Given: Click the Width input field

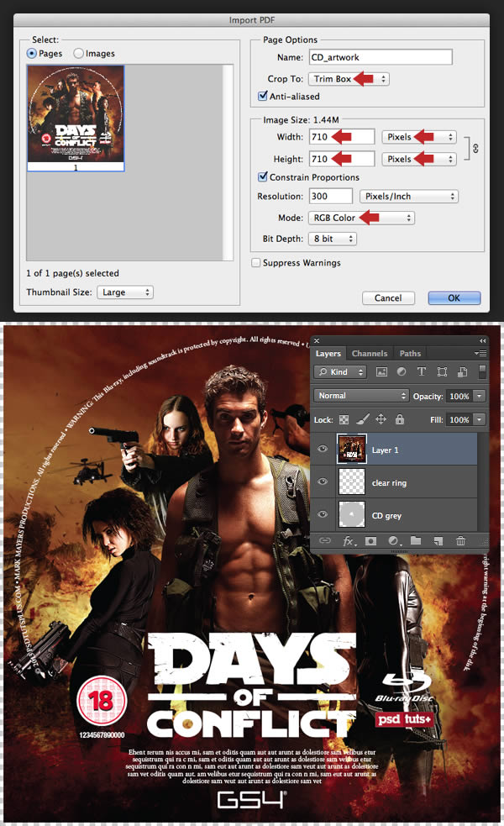Looking at the screenshot, I should (342, 136).
